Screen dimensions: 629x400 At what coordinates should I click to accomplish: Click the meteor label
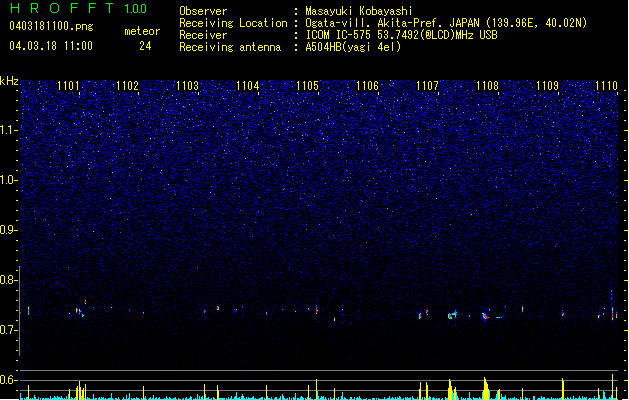point(142,31)
